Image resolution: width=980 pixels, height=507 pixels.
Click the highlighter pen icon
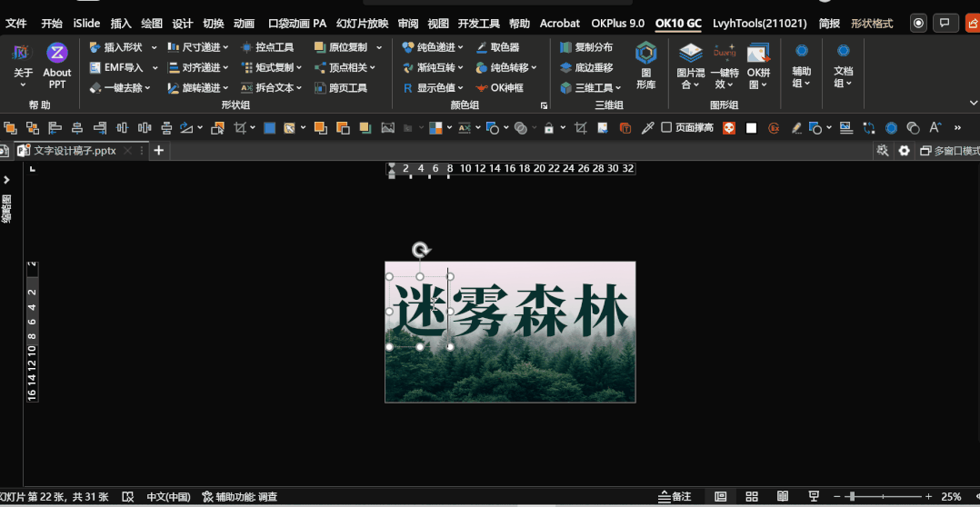tap(796, 128)
